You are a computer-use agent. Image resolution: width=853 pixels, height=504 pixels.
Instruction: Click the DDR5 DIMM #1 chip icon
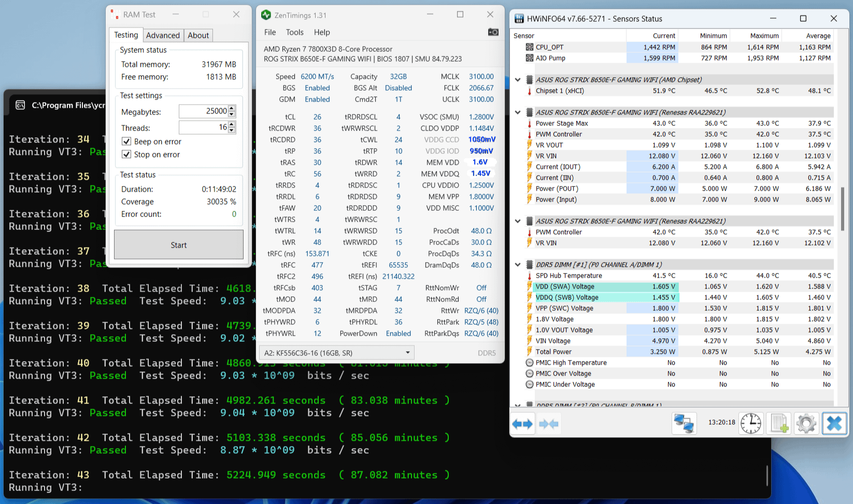pyautogui.click(x=530, y=265)
